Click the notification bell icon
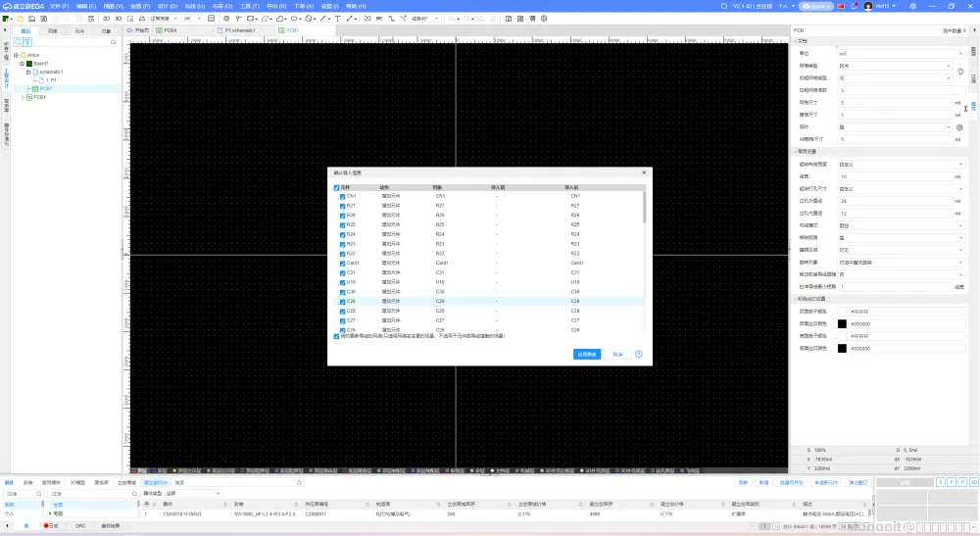 [854, 6]
